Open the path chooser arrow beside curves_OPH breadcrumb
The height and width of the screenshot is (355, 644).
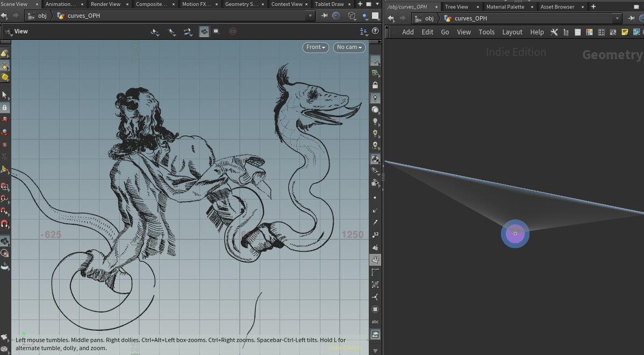(616, 18)
